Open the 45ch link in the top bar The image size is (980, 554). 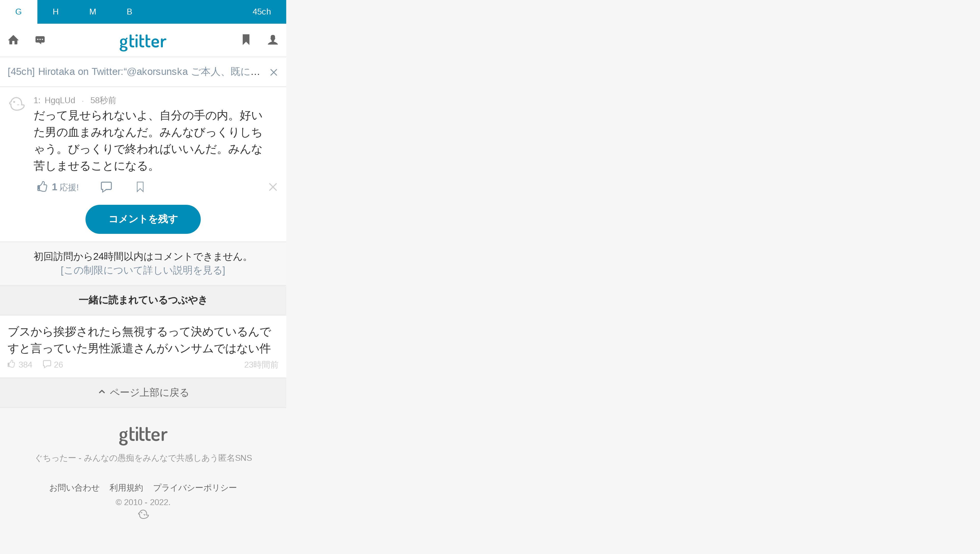(262, 12)
